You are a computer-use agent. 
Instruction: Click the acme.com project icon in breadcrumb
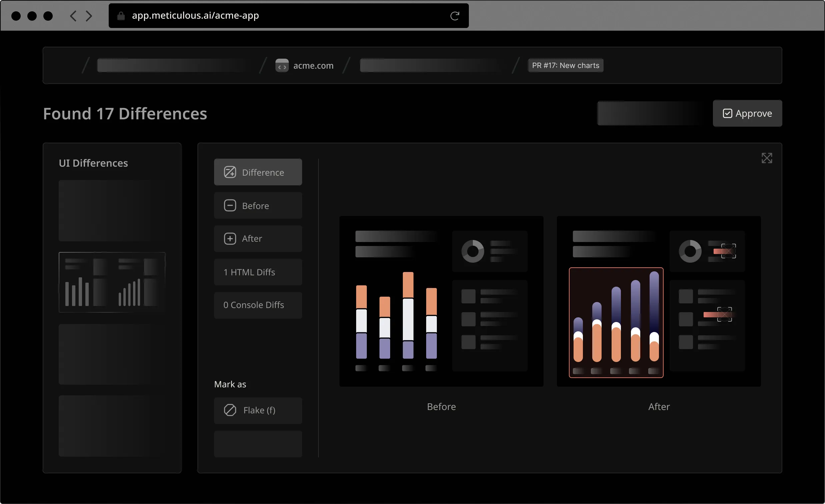coord(282,66)
